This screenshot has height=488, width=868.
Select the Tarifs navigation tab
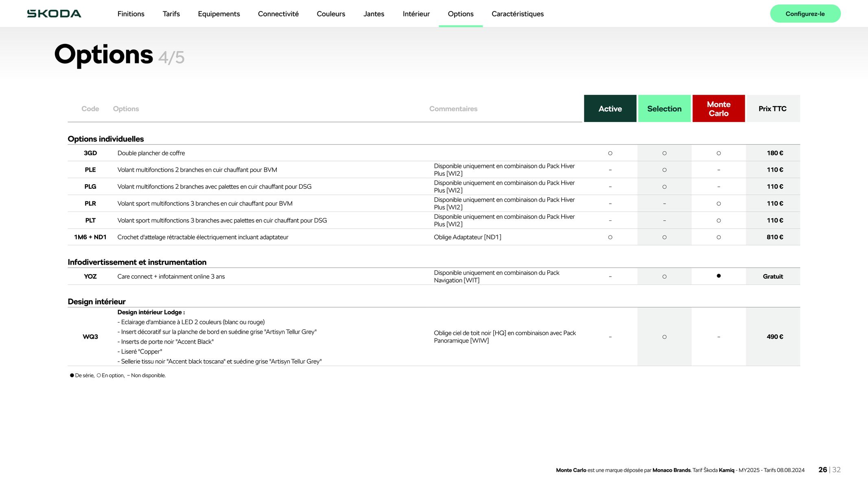171,13
